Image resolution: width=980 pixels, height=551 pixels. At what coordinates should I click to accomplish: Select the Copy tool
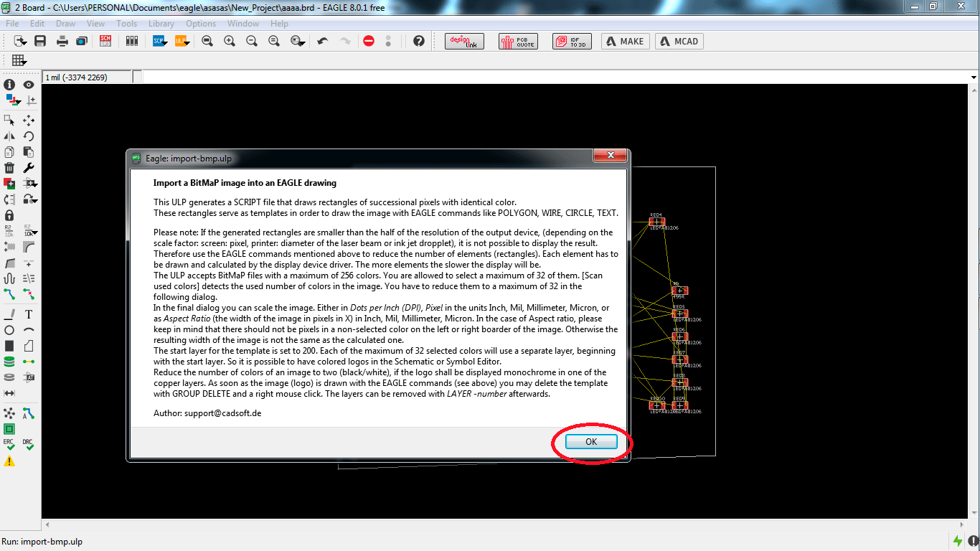tap(9, 151)
